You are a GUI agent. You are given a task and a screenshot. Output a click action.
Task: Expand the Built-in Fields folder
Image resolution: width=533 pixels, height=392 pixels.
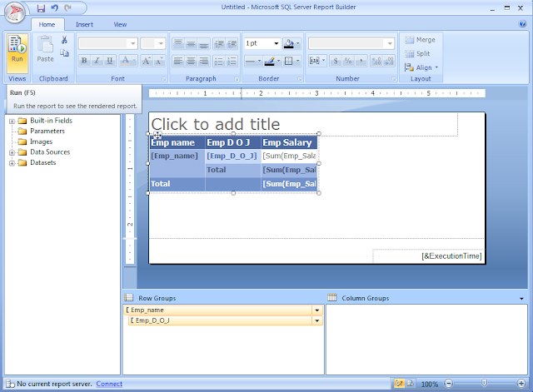(x=12, y=121)
